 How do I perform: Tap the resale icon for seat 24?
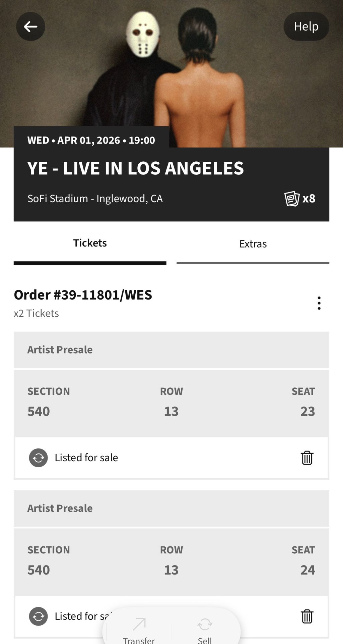[x=39, y=616]
